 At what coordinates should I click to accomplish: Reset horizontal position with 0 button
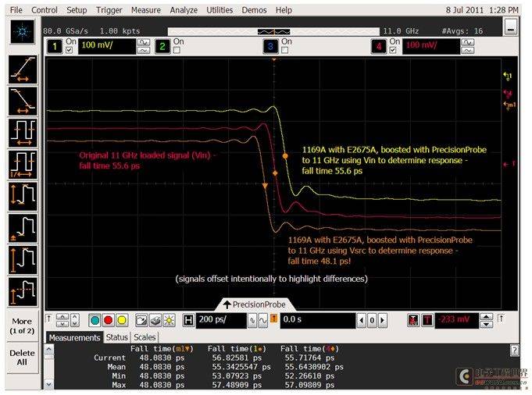coord(372,320)
